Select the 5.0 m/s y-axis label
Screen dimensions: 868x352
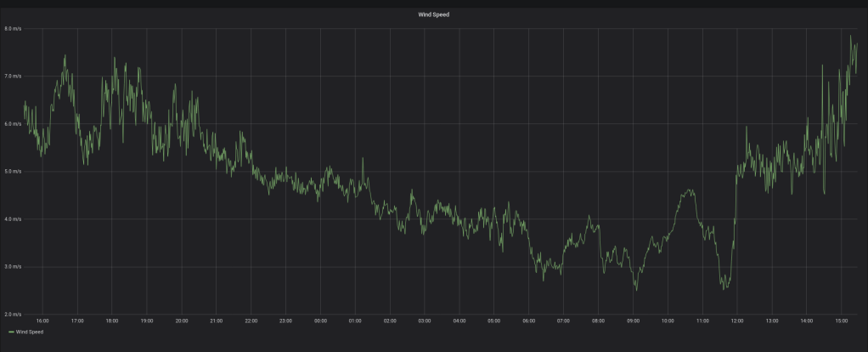[13, 172]
